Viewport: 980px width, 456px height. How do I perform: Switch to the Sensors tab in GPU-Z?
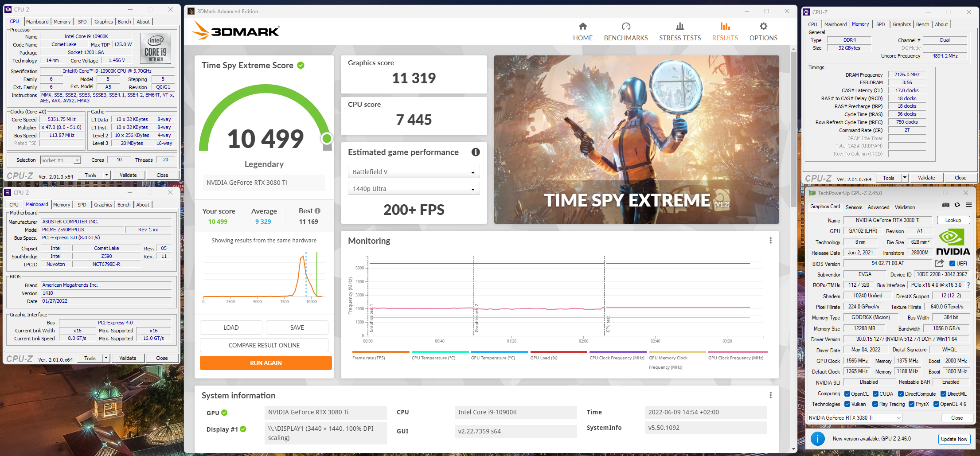coord(854,207)
